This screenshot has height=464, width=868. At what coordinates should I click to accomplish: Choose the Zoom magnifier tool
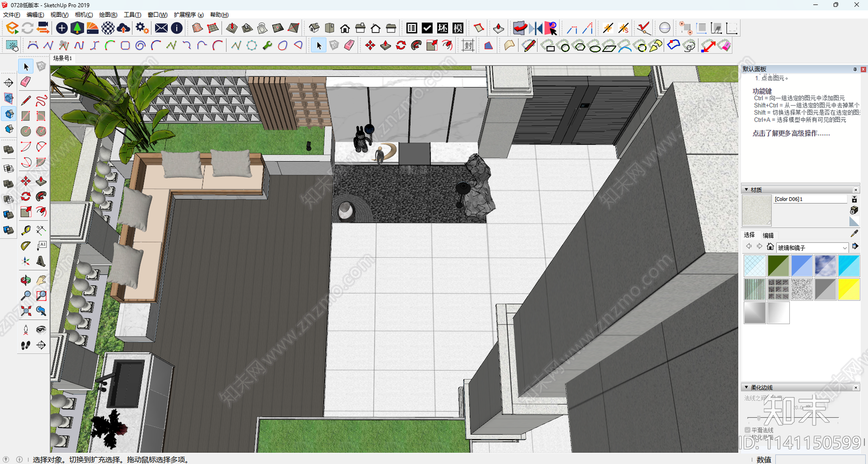(25, 295)
